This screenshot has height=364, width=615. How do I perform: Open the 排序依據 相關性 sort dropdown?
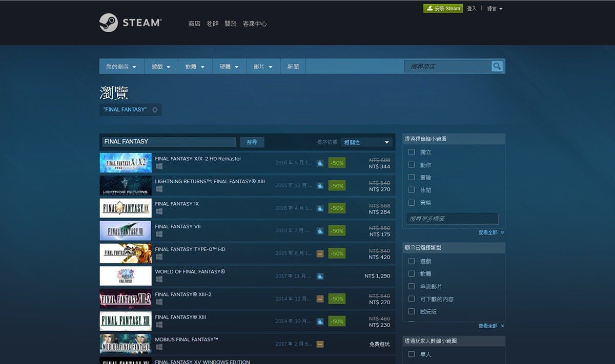coord(366,142)
